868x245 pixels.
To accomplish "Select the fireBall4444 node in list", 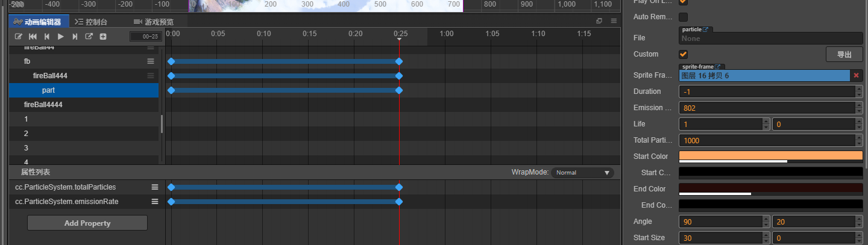I will (x=43, y=105).
